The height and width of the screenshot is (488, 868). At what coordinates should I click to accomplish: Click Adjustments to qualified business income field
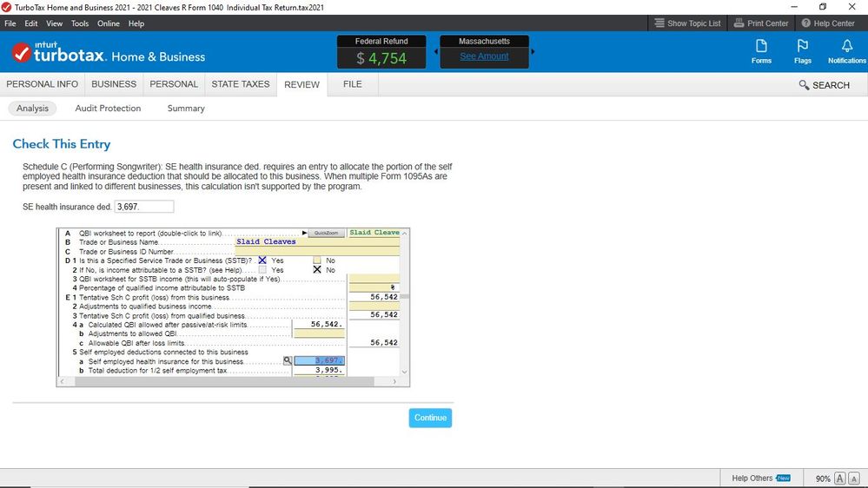point(374,306)
